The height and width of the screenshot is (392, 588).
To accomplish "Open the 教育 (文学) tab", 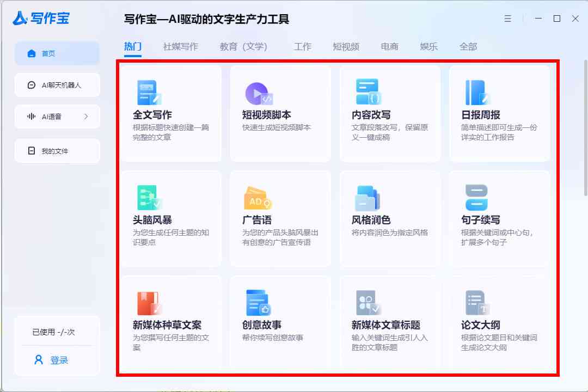I will (243, 46).
